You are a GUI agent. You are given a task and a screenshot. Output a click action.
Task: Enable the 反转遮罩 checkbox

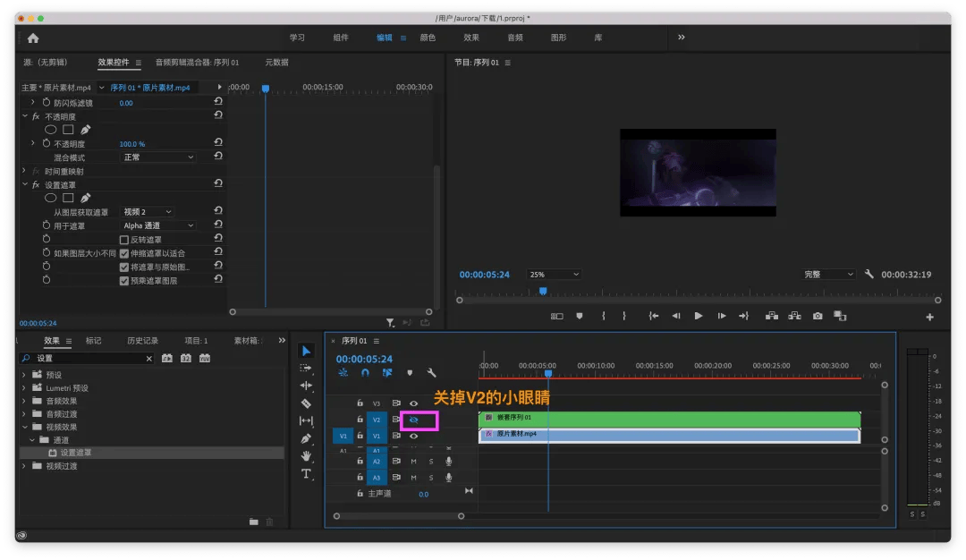(124, 240)
